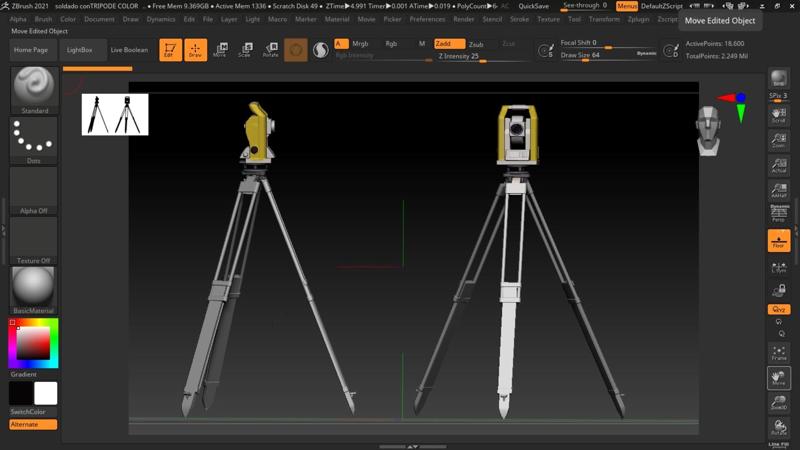This screenshot has height=450, width=800.
Task: Click the Actual size icon
Action: (x=779, y=165)
